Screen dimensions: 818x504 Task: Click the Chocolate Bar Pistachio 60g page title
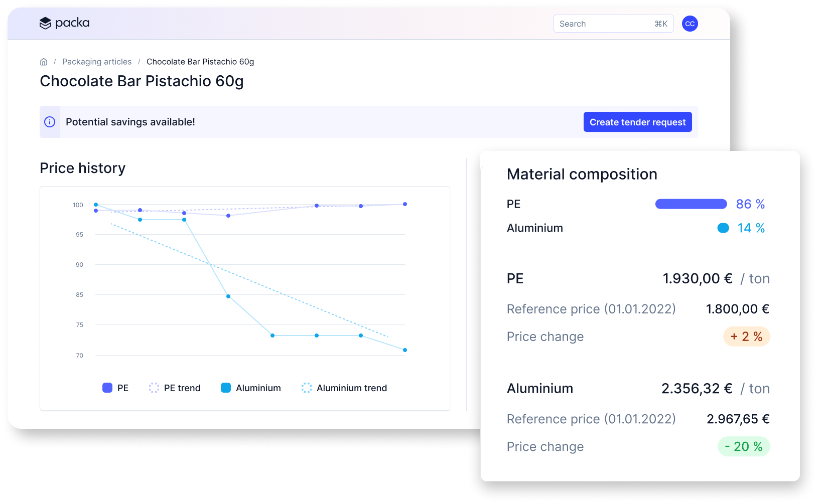[142, 81]
